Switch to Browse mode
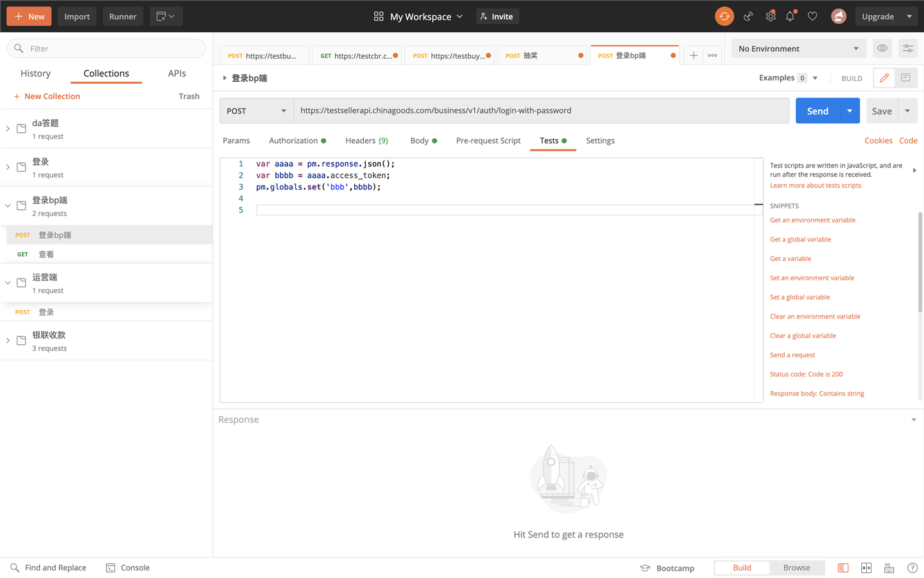The width and height of the screenshot is (924, 578). coord(796,568)
